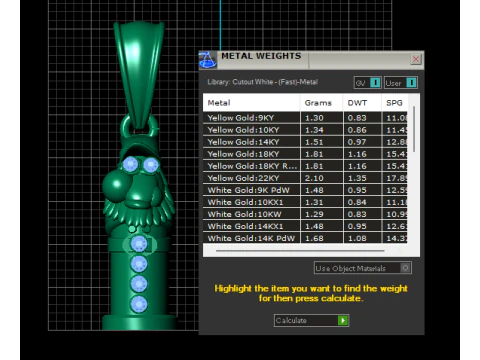The image size is (480, 360).
Task: Select the Yellow Gold:18KY R... row
Action: (305, 166)
